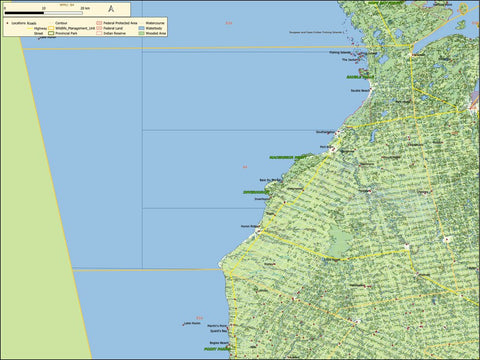Click the Quant's Bay label
Viewport: 480px width, 360px height.
point(219,331)
